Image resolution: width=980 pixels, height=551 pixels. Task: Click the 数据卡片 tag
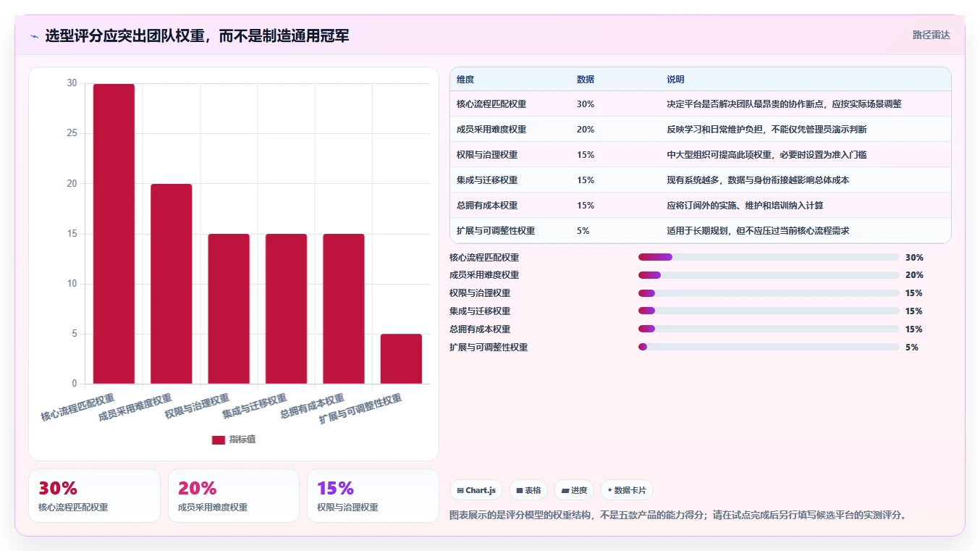pos(626,490)
